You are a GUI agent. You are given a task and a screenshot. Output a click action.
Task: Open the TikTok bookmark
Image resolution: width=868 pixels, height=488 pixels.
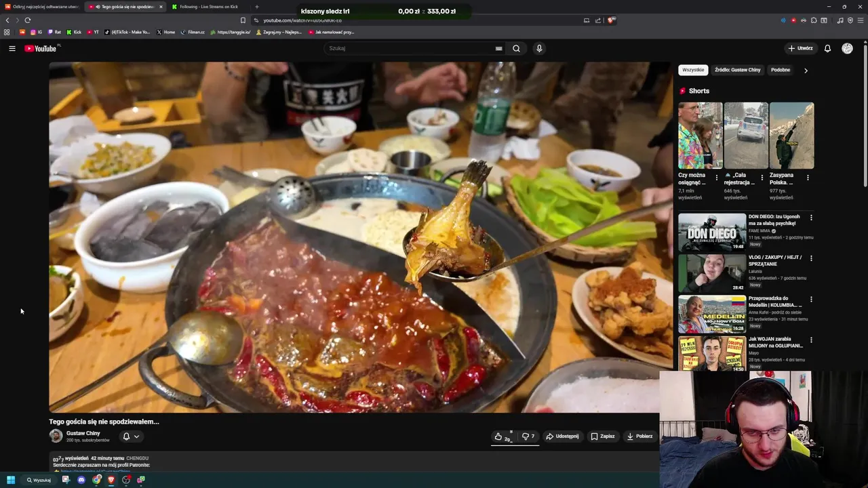(x=127, y=32)
